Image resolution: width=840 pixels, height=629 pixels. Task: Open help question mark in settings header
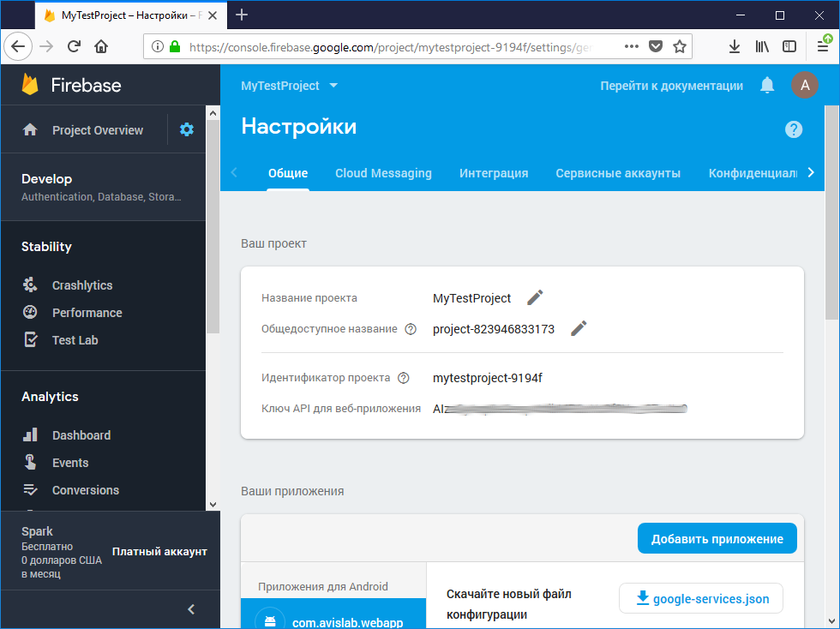tap(794, 129)
